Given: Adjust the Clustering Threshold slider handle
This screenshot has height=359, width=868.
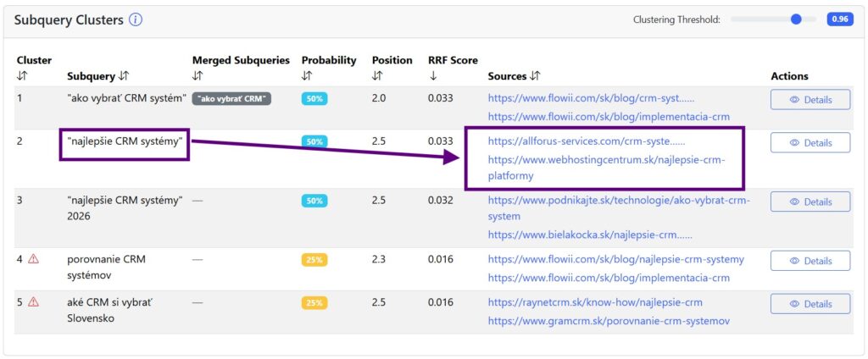Looking at the screenshot, I should point(796,19).
